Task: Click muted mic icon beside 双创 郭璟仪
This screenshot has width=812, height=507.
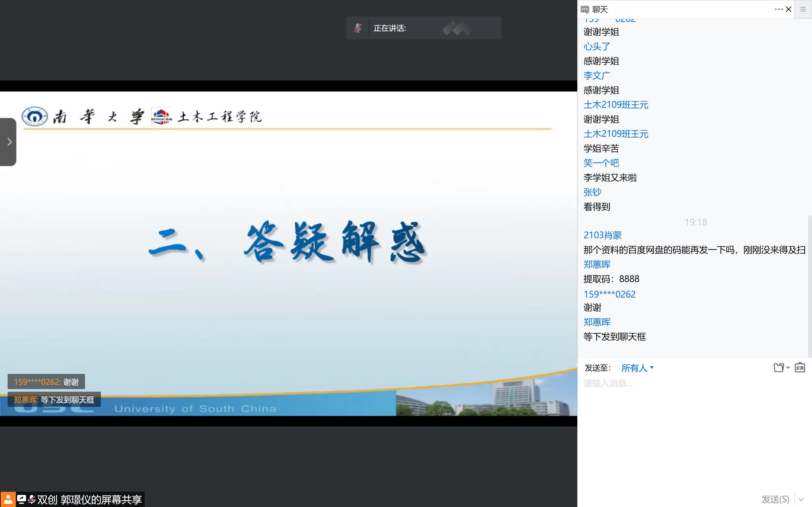Action: (x=31, y=500)
